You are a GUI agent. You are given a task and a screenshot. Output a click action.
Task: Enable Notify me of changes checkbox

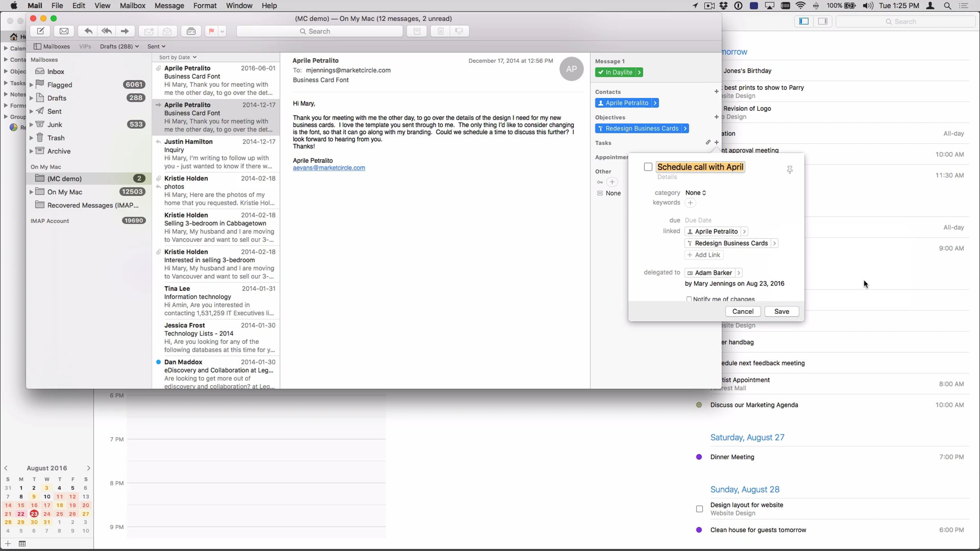tap(689, 299)
